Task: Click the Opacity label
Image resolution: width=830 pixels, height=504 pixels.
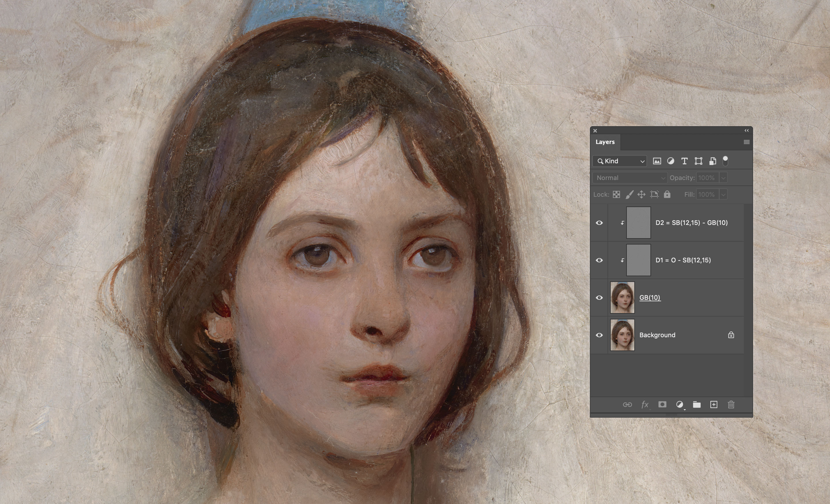Action: tap(682, 178)
